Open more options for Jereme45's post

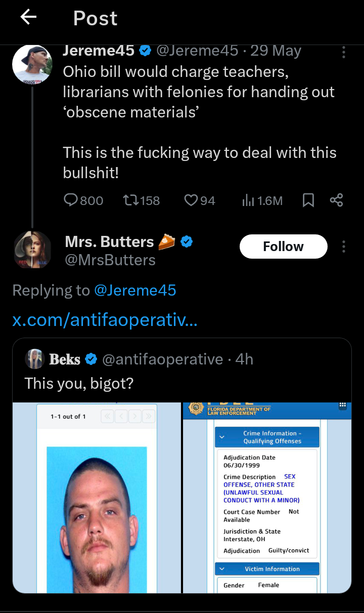(344, 52)
